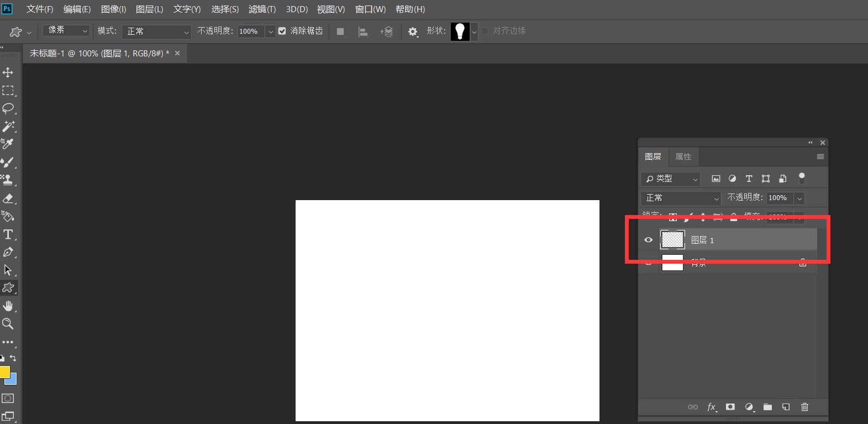Toggle the 消除锯齿 anti-alias checkbox
The image size is (868, 424).
tap(282, 31)
